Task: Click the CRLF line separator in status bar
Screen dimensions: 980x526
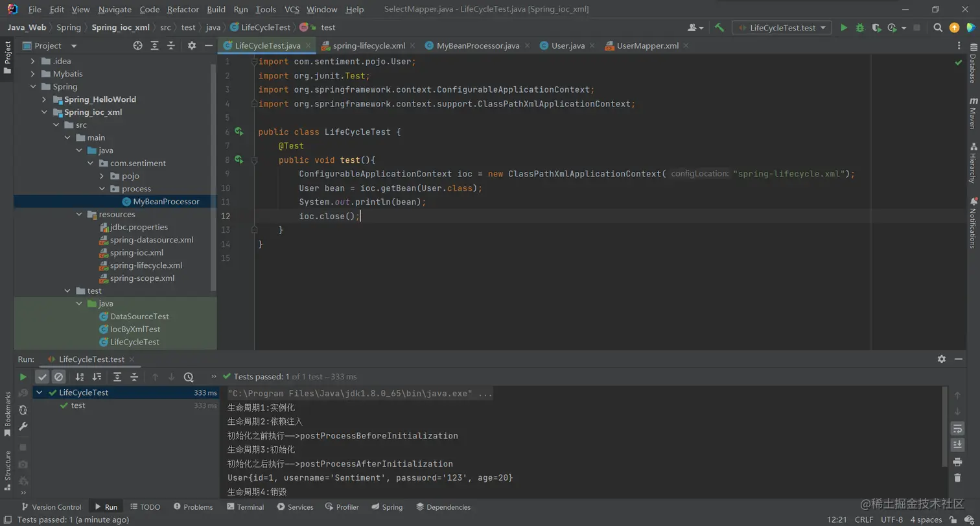Action: pyautogui.click(x=864, y=520)
